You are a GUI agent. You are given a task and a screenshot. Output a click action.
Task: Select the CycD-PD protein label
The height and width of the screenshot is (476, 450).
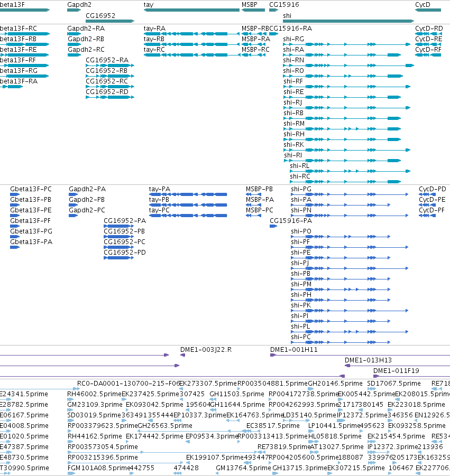click(433, 189)
